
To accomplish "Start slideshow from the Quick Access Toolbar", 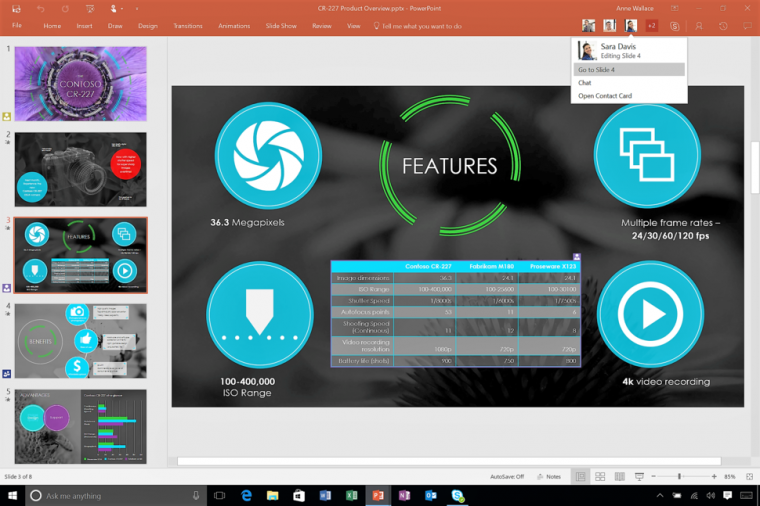I will 90,8.
